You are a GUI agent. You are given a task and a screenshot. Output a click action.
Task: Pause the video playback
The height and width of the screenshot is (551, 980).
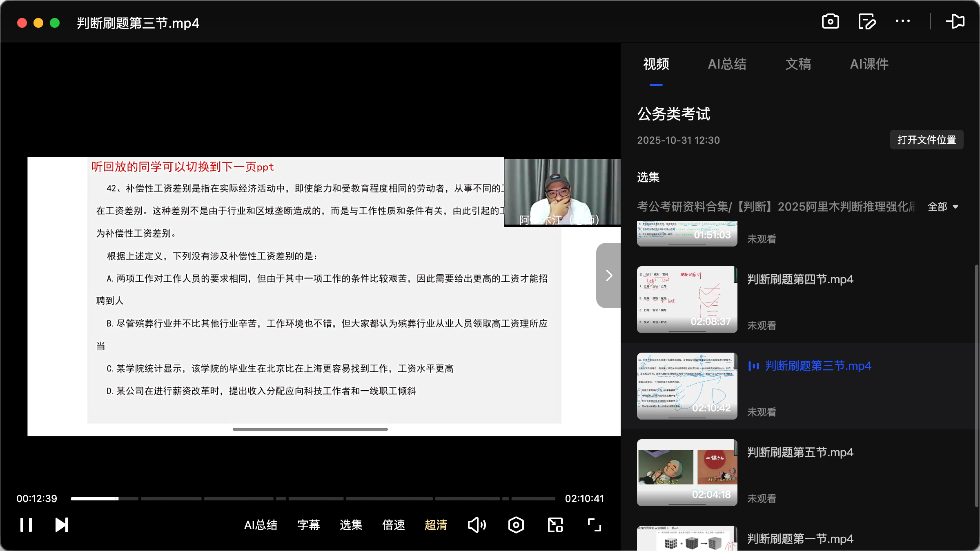25,525
